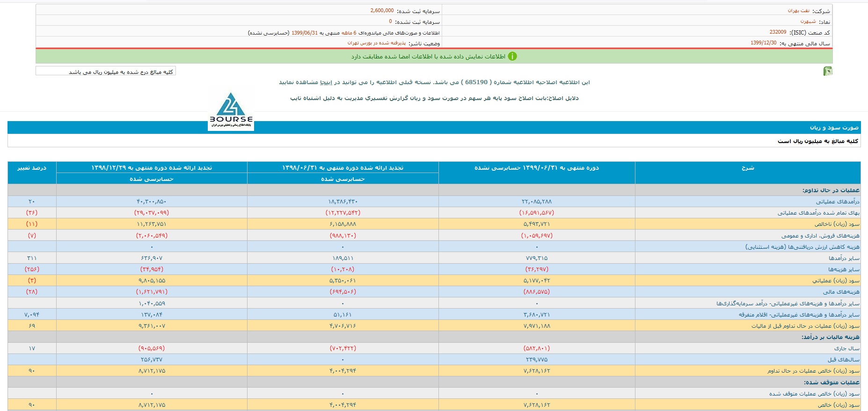Image resolution: width=868 pixels, height=411 pixels.
Task: Click the section heading 'هزینه مالیات بر درآمد'
Action: (831, 337)
